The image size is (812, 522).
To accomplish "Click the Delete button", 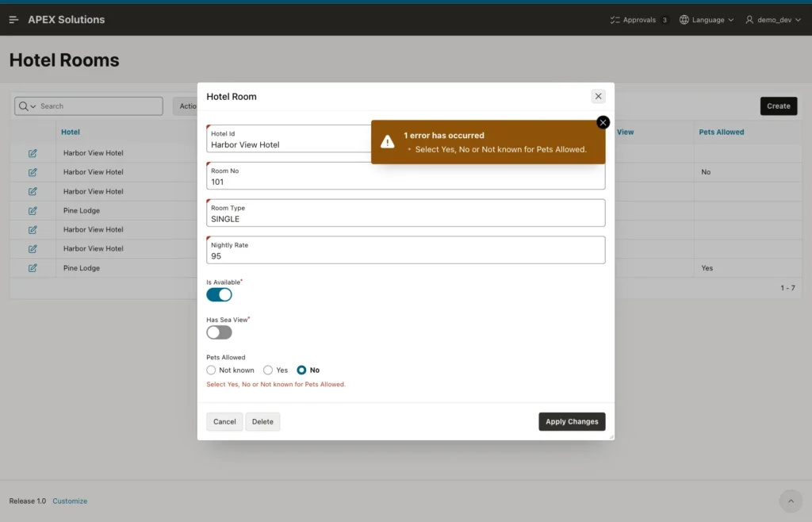I will click(262, 421).
